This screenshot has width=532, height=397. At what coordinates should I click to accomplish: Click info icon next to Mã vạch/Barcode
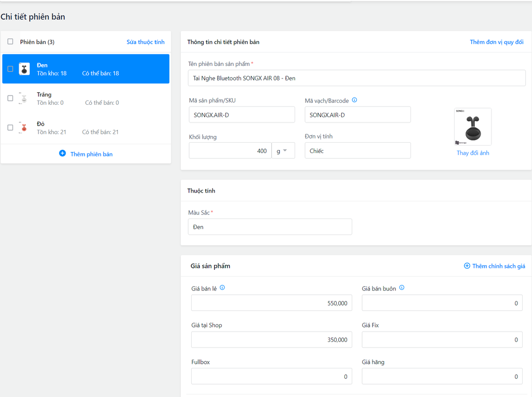click(354, 100)
